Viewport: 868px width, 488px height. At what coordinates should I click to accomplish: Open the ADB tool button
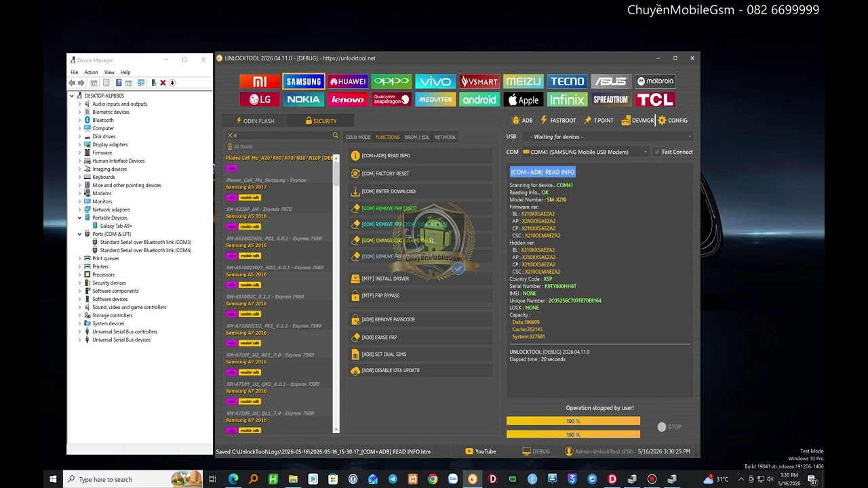521,121
